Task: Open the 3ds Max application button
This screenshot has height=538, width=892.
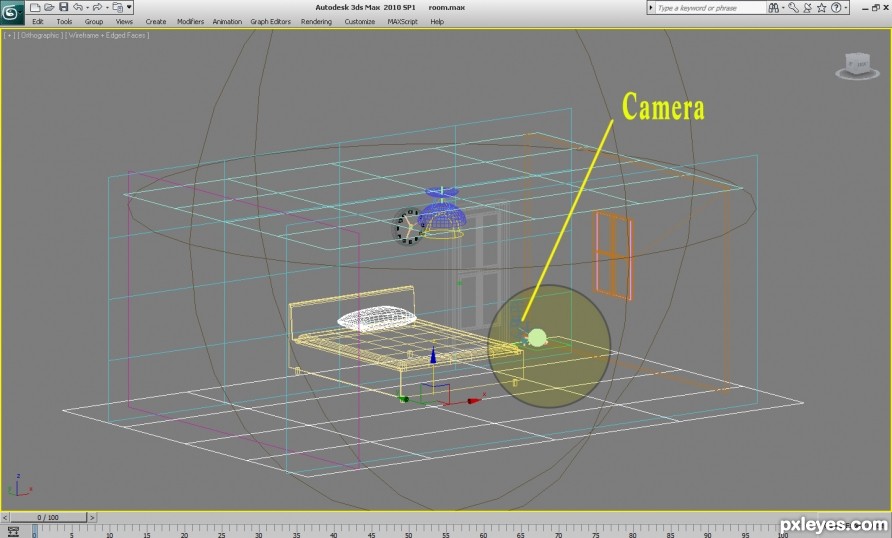Action: (11, 13)
